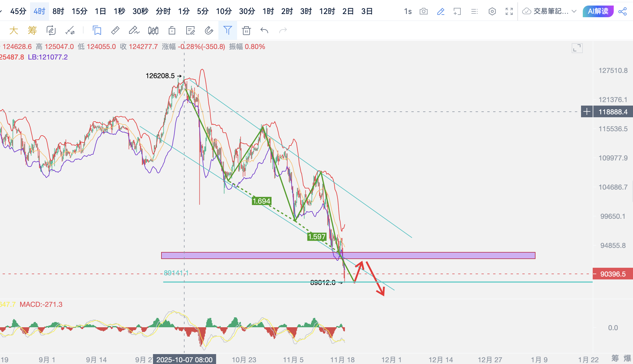Take a chart screenshot with camera icon
This screenshot has height=364, width=633.
pyautogui.click(x=423, y=11)
